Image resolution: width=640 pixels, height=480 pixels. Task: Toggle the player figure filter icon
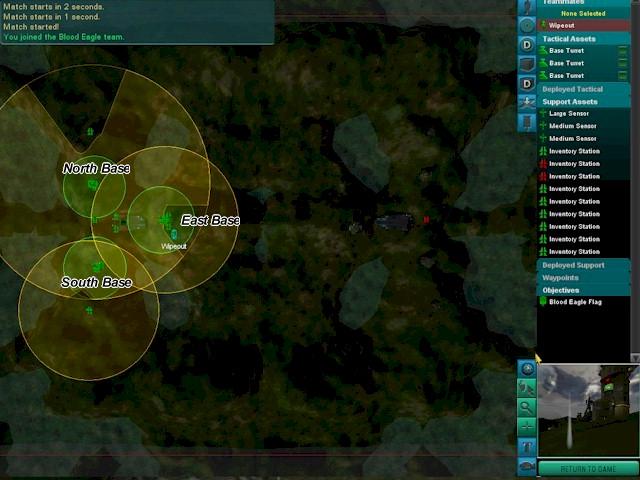[527, 7]
